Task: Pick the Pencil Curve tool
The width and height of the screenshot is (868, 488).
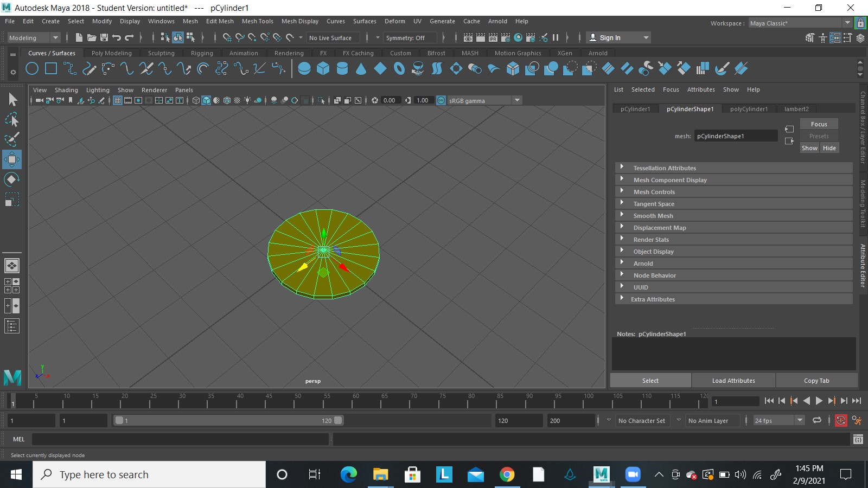Action: coord(89,68)
